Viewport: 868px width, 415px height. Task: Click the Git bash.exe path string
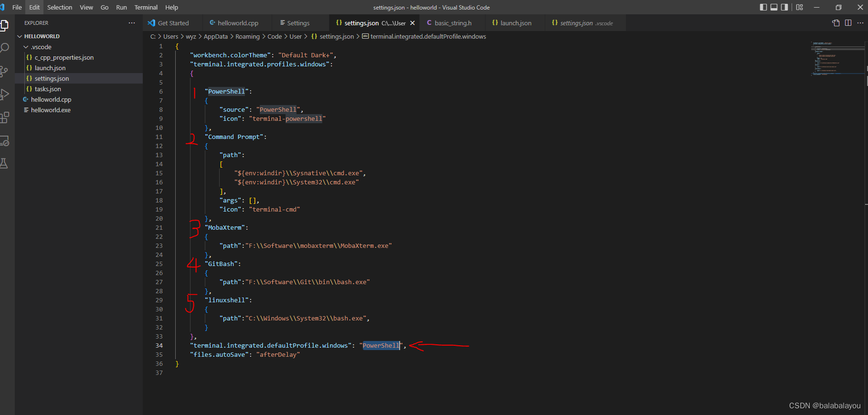307,282
